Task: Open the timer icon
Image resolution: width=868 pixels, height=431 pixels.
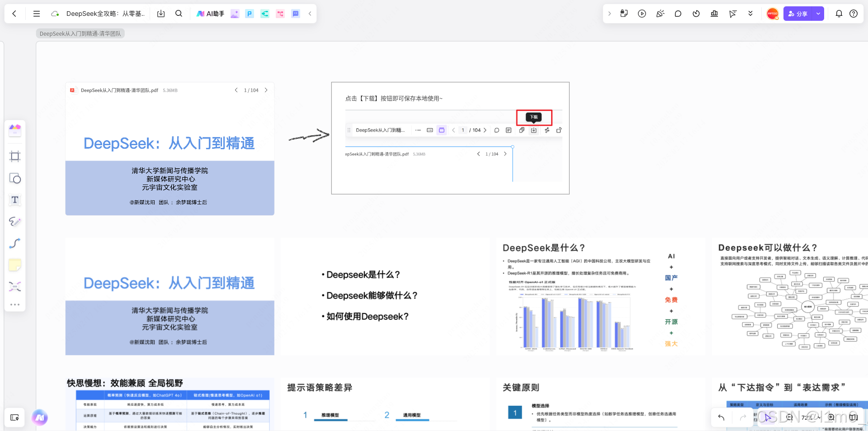Action: pyautogui.click(x=696, y=14)
